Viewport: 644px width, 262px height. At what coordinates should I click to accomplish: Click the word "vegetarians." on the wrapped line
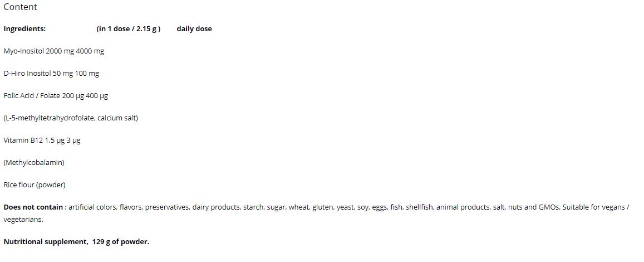click(23, 220)
